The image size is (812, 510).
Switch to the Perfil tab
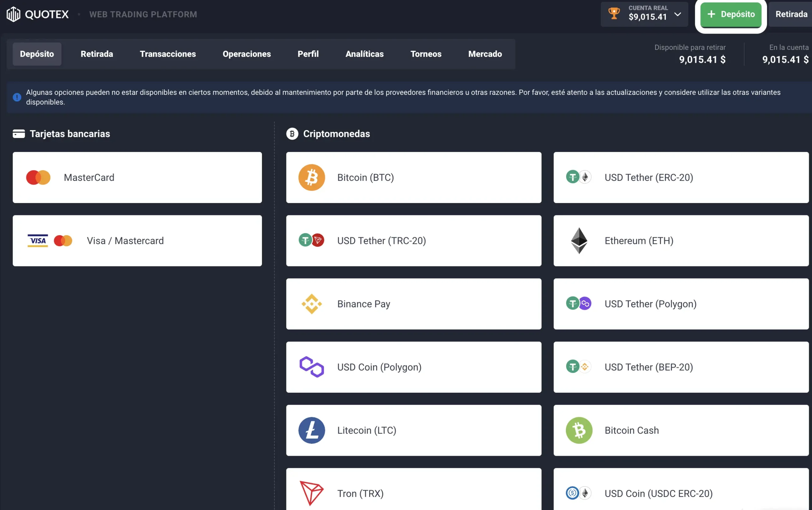tap(308, 54)
